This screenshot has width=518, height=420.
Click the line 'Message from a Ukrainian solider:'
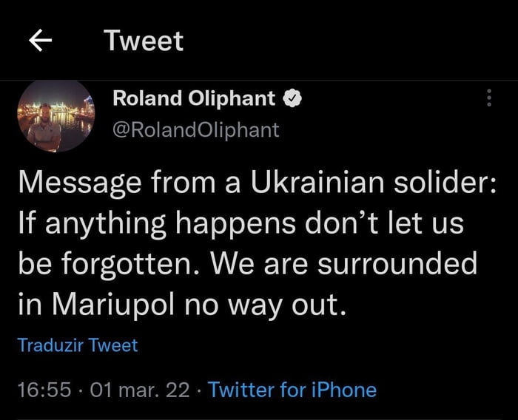coord(252,183)
